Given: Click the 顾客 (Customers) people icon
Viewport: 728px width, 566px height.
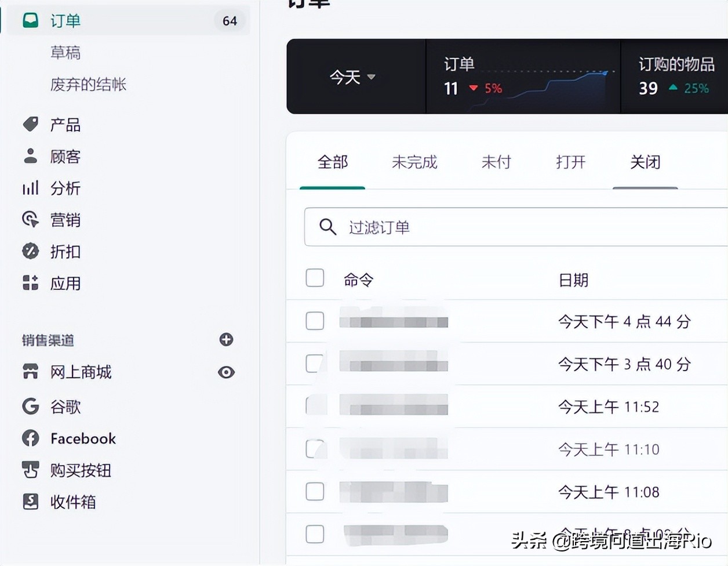Looking at the screenshot, I should (x=30, y=156).
